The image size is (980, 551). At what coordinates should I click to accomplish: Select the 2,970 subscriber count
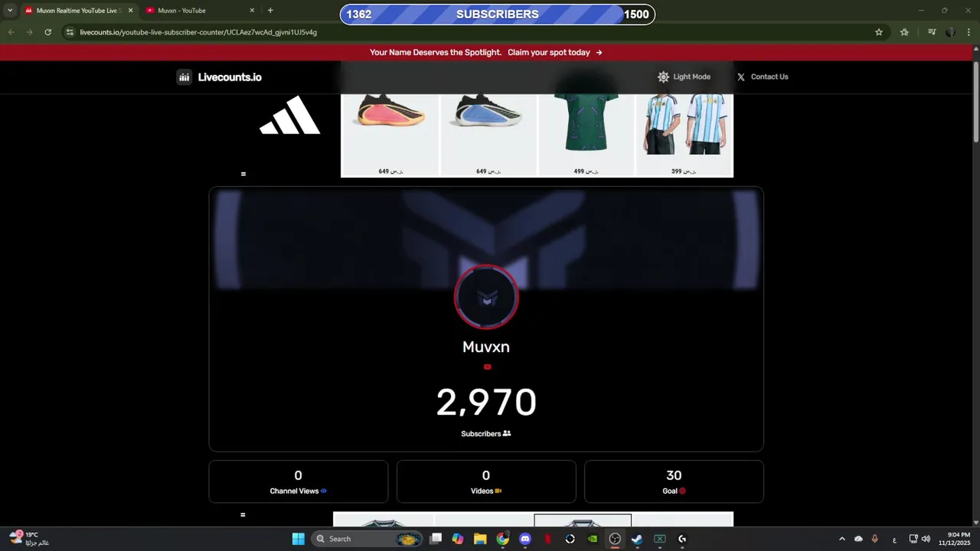click(x=486, y=403)
